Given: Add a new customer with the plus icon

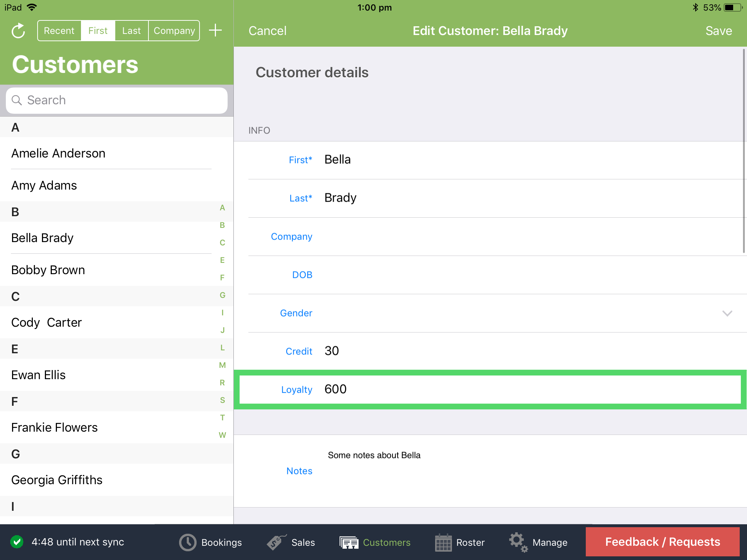Looking at the screenshot, I should coord(215,30).
